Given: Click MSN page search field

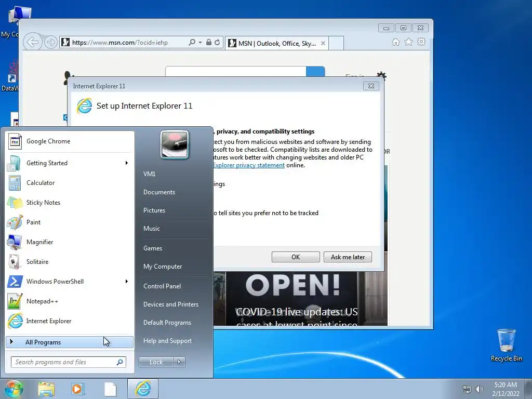Looking at the screenshot, I should pos(236,72).
